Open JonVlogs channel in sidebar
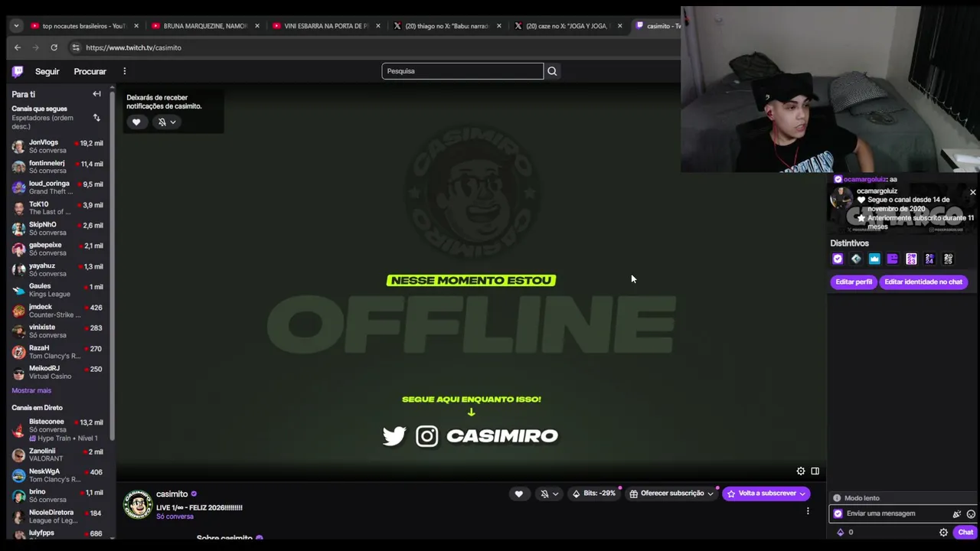This screenshot has height=551, width=980. click(57, 146)
